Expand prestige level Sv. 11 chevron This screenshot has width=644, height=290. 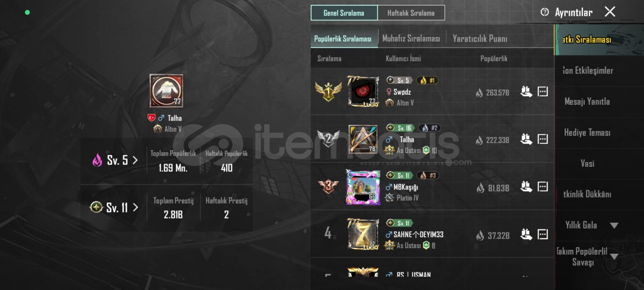(x=135, y=207)
